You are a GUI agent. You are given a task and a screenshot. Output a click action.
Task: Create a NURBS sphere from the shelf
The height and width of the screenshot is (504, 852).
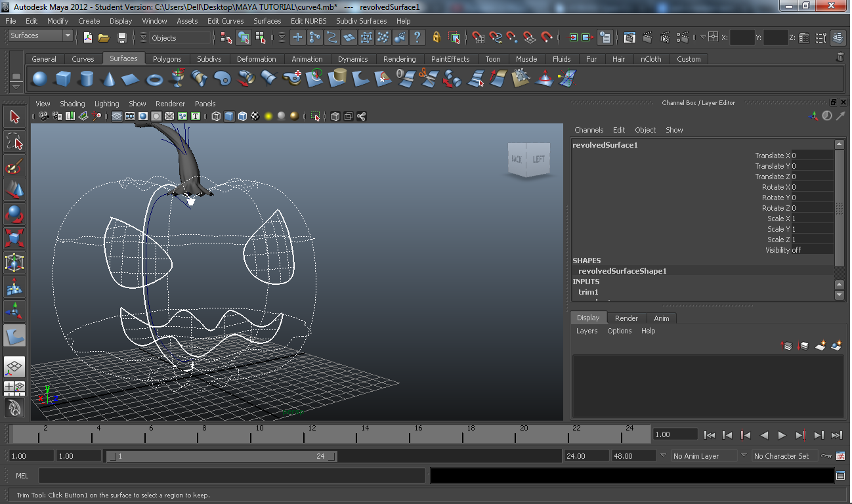coord(40,79)
